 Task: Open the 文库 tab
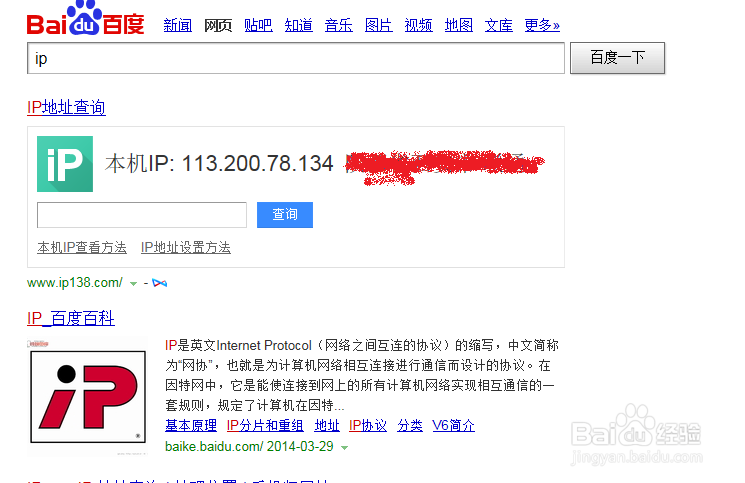click(499, 25)
